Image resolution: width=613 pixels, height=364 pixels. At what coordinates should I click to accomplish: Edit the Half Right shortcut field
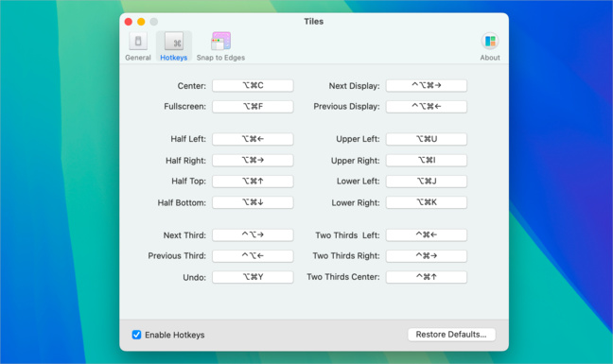[x=253, y=160]
